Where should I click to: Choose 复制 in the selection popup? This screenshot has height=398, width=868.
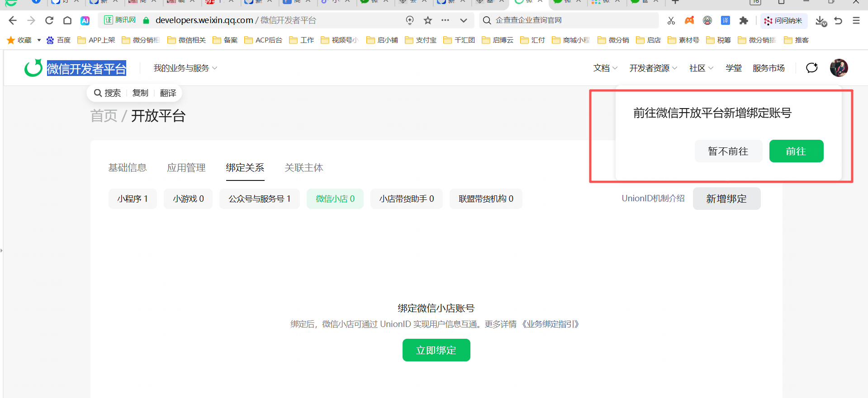pos(140,93)
